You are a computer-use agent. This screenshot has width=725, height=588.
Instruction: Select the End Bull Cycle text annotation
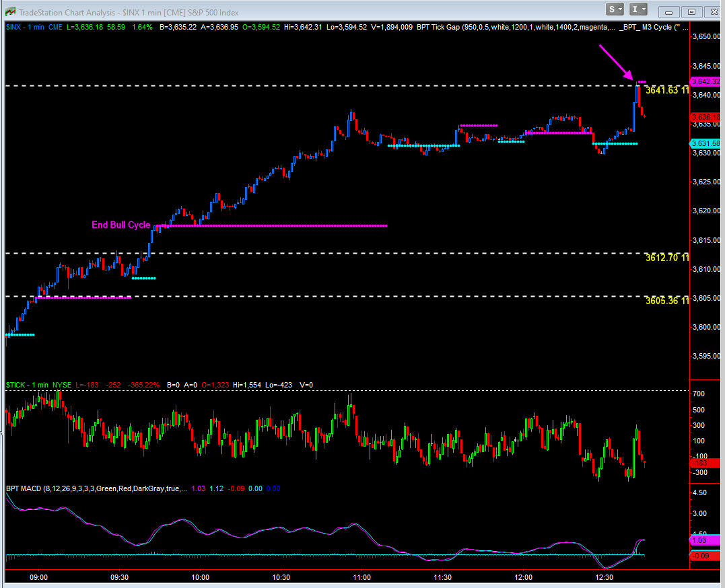pos(121,225)
